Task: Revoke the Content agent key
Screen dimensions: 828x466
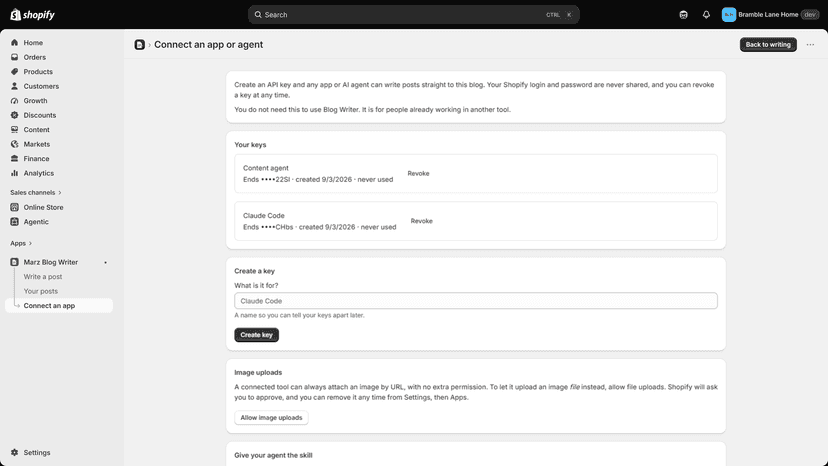Action: point(418,173)
